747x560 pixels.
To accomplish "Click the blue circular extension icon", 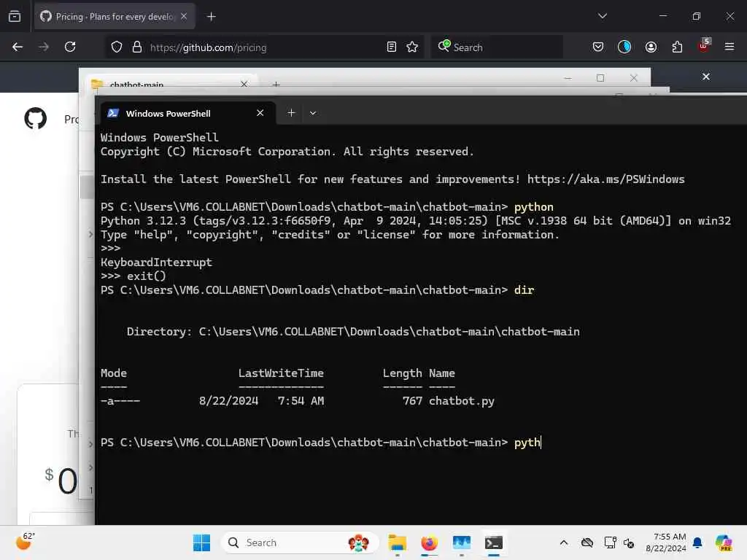I will (x=624, y=47).
